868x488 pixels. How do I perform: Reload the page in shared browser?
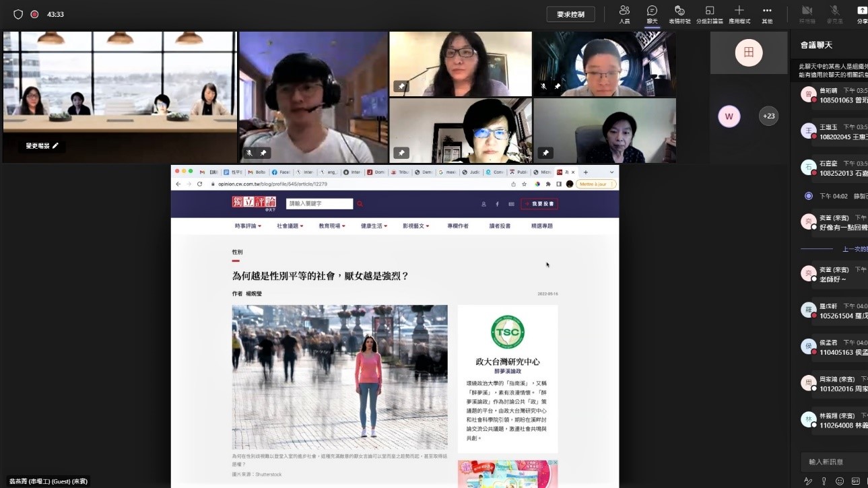(199, 184)
